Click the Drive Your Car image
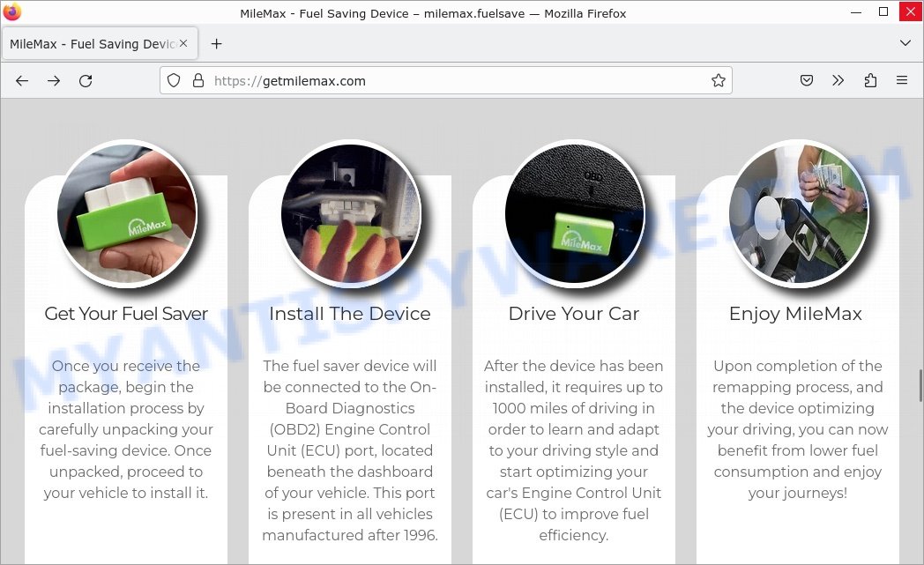924x565 pixels. pyautogui.click(x=575, y=213)
